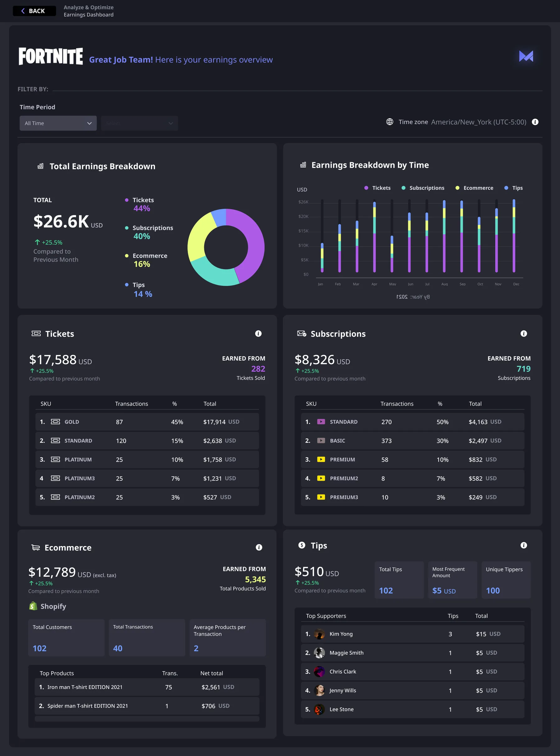Click the STANDARD subscription purple play icon
The image size is (560, 756).
pos(321,422)
